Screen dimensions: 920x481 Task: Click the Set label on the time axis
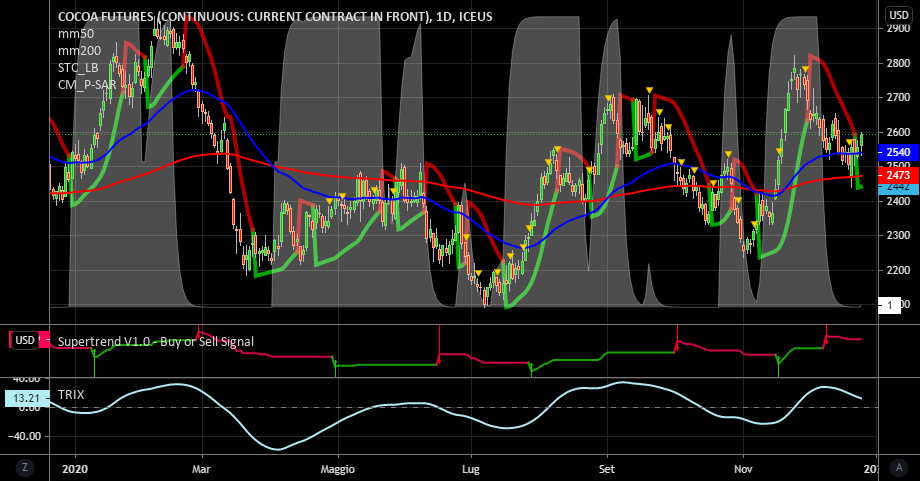tap(606, 467)
